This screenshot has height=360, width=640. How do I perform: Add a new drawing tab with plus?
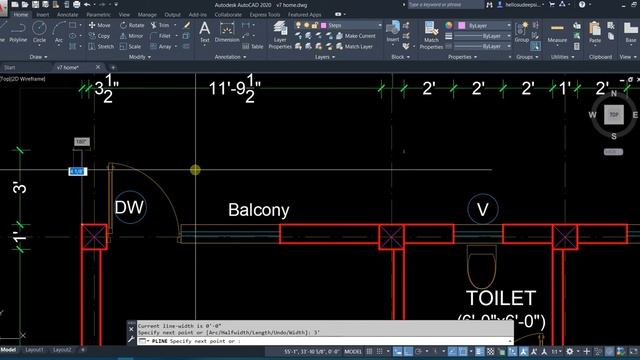[x=113, y=67]
